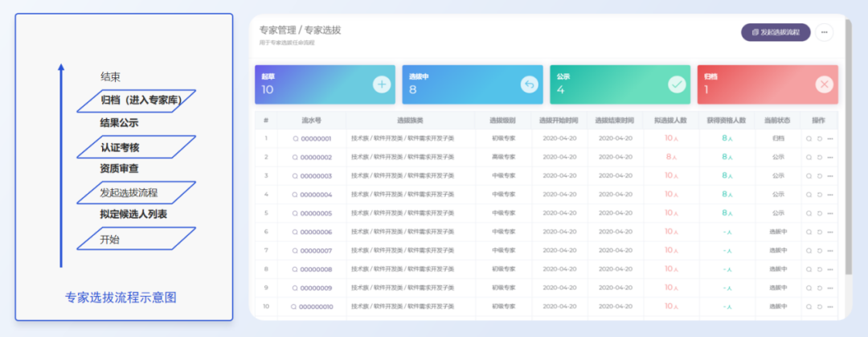Screen dimensions: 868x337
Task: Expand the more menu in row 00000004
Action: (x=829, y=195)
